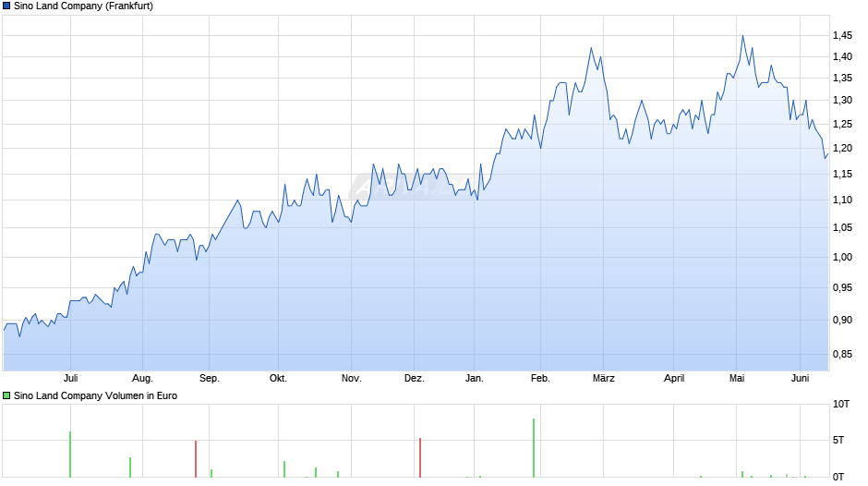This screenshot has width=868, height=486.
Task: Click the 'Dez.' month label
Action: pyautogui.click(x=414, y=378)
